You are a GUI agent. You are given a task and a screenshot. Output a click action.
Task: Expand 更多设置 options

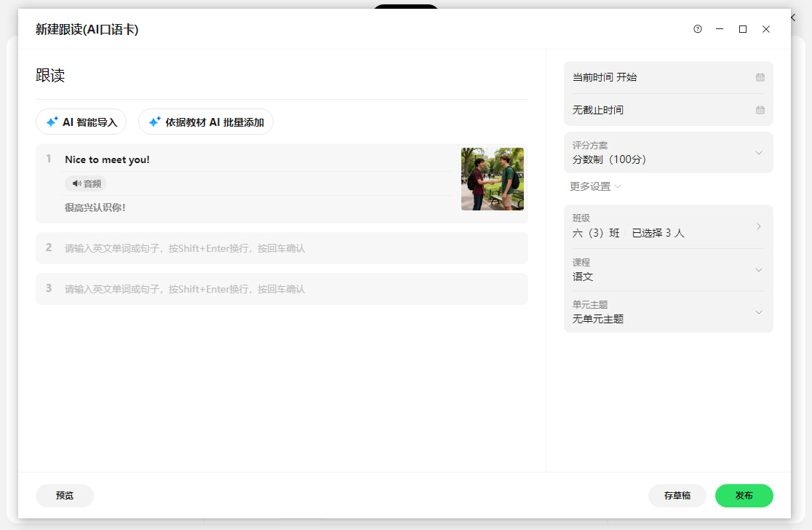[x=595, y=186]
